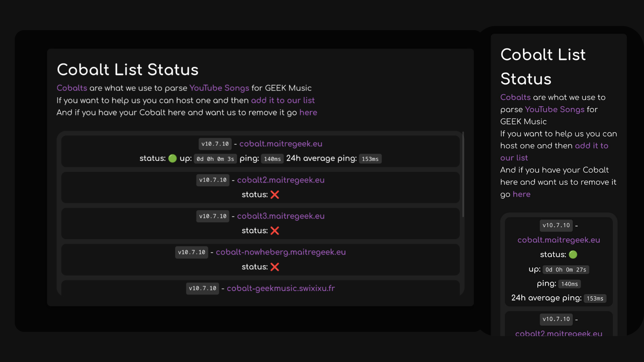Click 'add it to our list' link in the mobile view

coord(554,152)
